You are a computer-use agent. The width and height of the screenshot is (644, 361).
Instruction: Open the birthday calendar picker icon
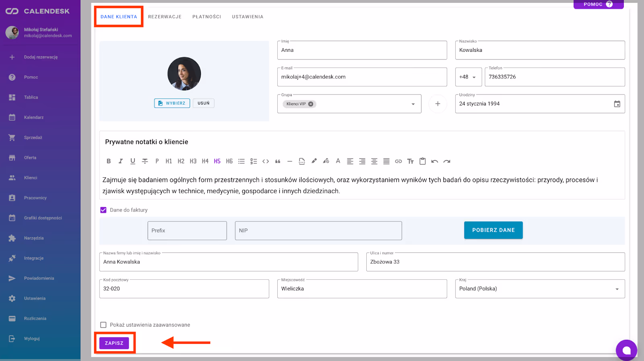click(617, 104)
